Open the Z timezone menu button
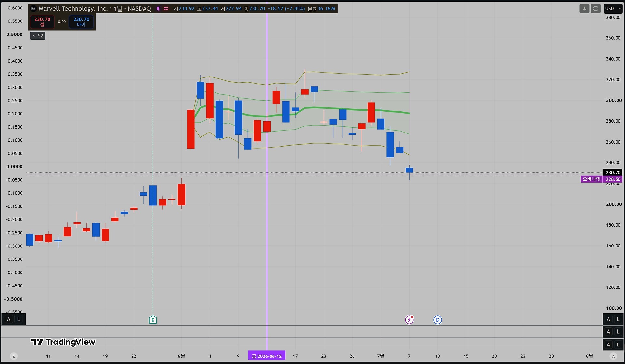This screenshot has height=364, width=625. coord(13,356)
